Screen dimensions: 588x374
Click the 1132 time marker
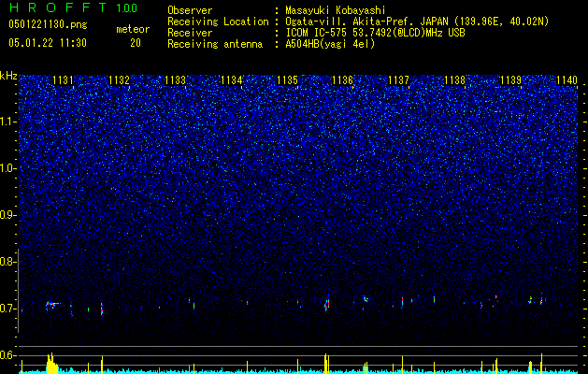pos(120,80)
